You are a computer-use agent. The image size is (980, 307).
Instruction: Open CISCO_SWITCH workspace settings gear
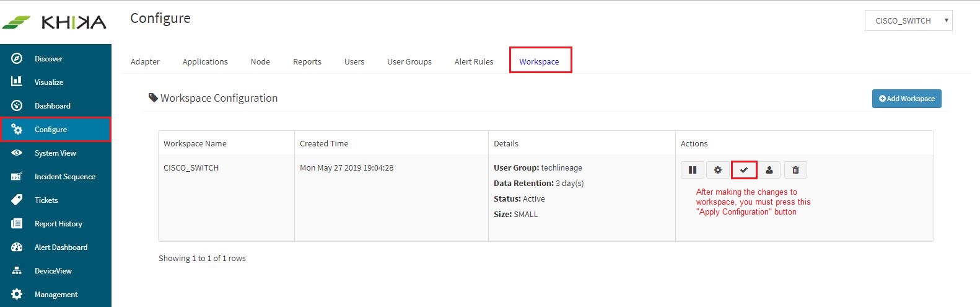point(718,170)
